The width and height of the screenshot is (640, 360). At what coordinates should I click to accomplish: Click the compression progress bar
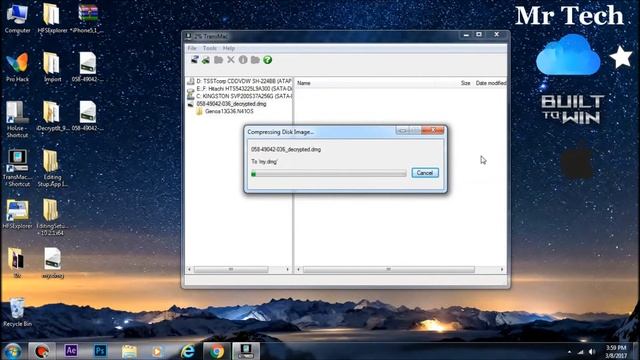coord(329,174)
